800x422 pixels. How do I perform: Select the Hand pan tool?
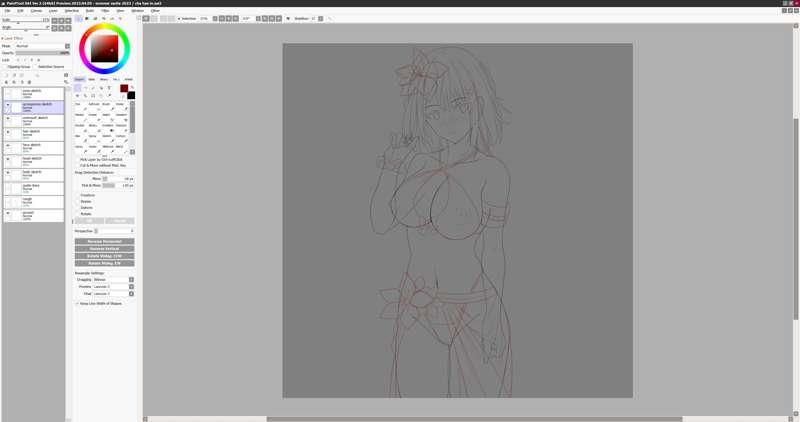click(101, 95)
